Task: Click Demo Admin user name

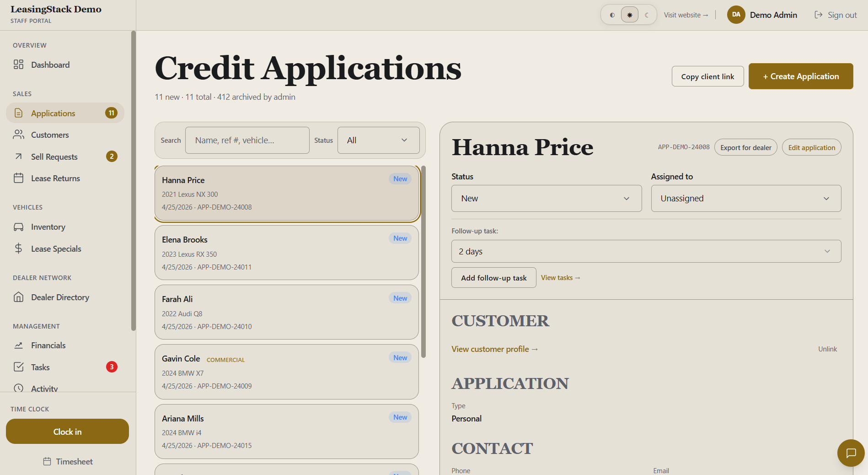Action: [773, 15]
